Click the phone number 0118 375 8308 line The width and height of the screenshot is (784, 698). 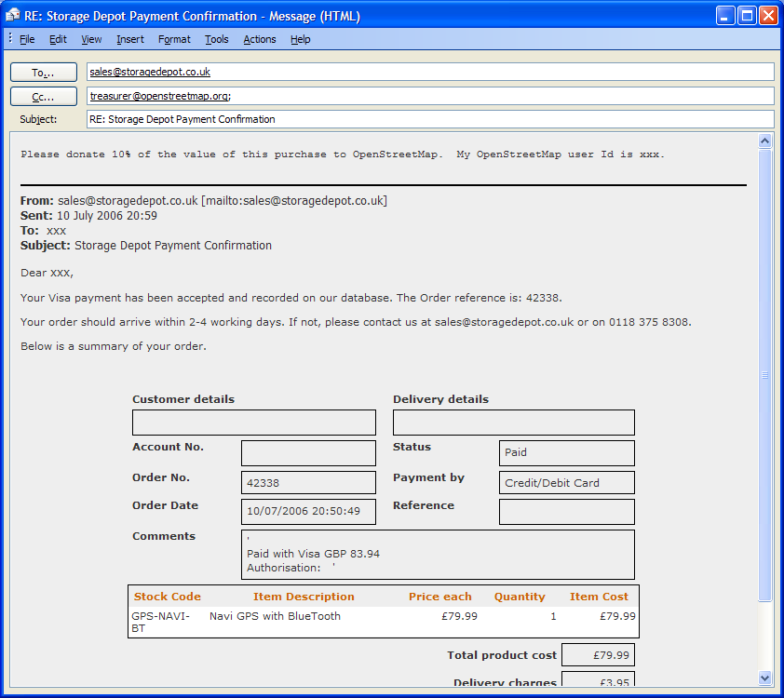click(356, 322)
